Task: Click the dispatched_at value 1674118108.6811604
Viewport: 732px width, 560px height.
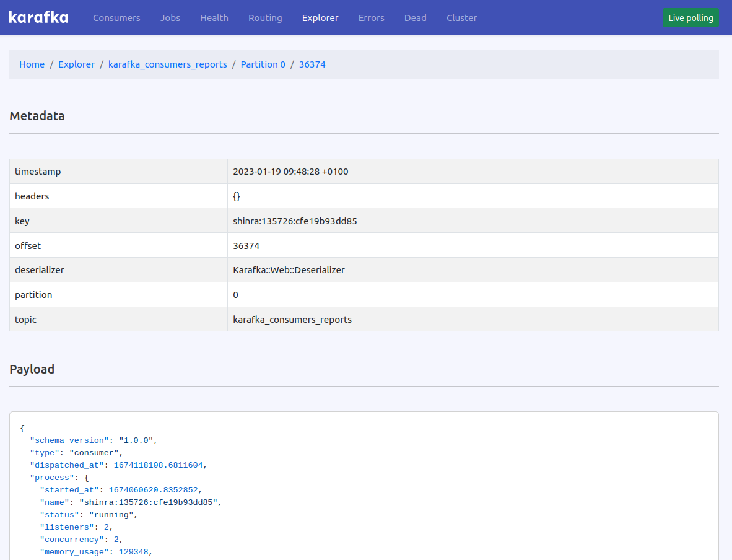Action: [x=159, y=465]
